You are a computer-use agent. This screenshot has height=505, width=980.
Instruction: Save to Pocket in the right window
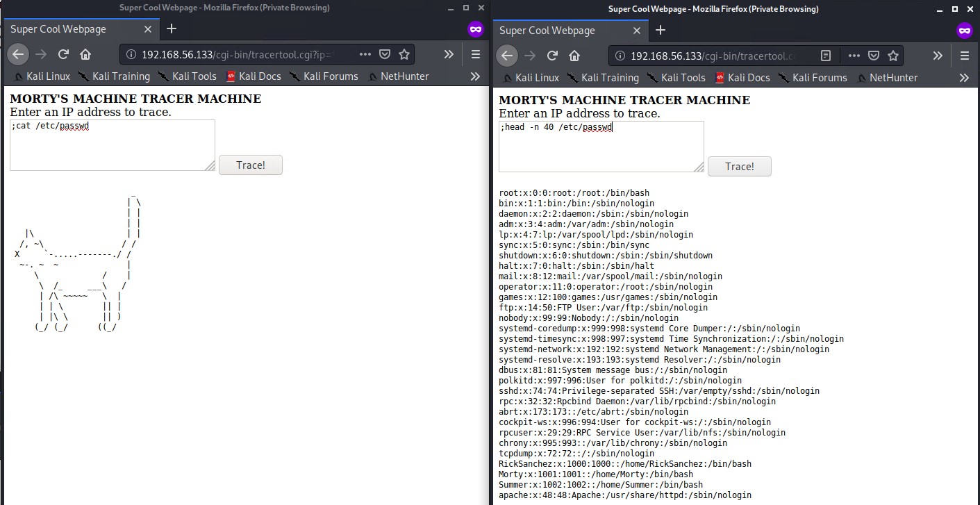874,56
